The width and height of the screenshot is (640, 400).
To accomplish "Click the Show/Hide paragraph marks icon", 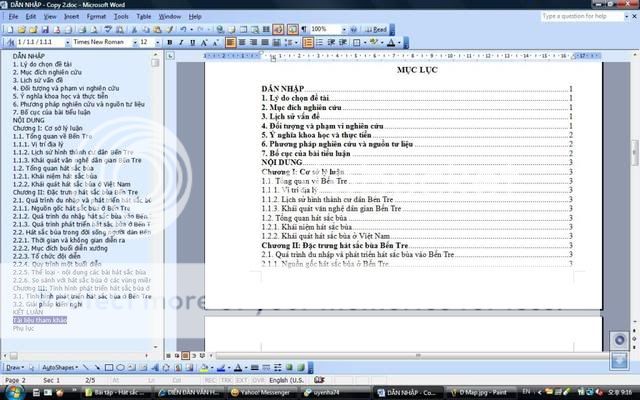I will [x=305, y=30].
